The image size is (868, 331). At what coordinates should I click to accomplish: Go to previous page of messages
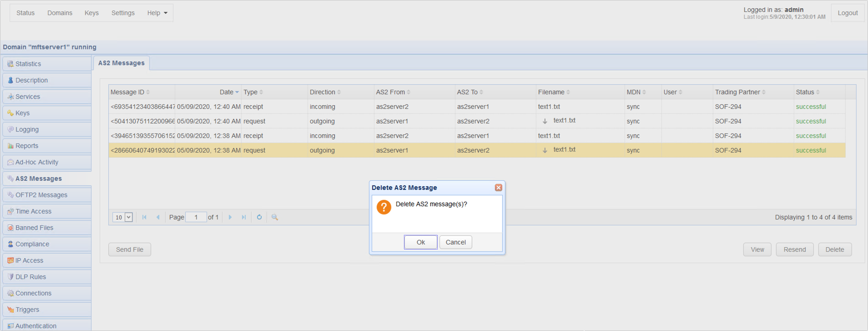(x=158, y=217)
